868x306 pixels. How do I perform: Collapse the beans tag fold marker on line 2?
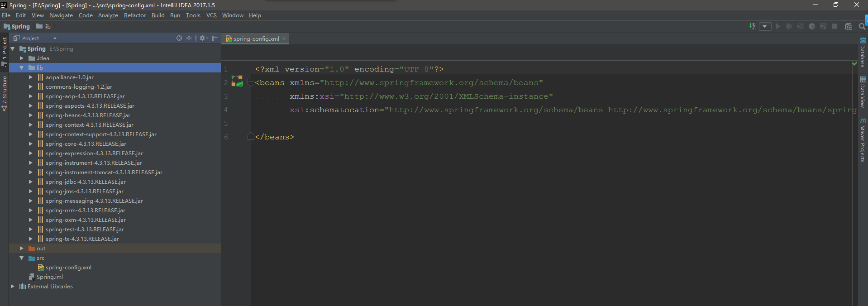pyautogui.click(x=251, y=82)
